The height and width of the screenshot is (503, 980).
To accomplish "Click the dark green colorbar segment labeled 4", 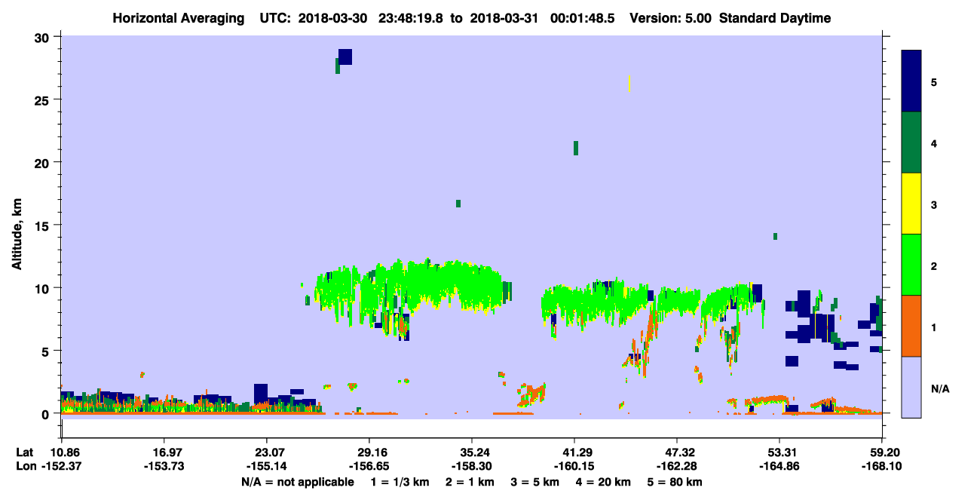I will pyautogui.click(x=911, y=143).
